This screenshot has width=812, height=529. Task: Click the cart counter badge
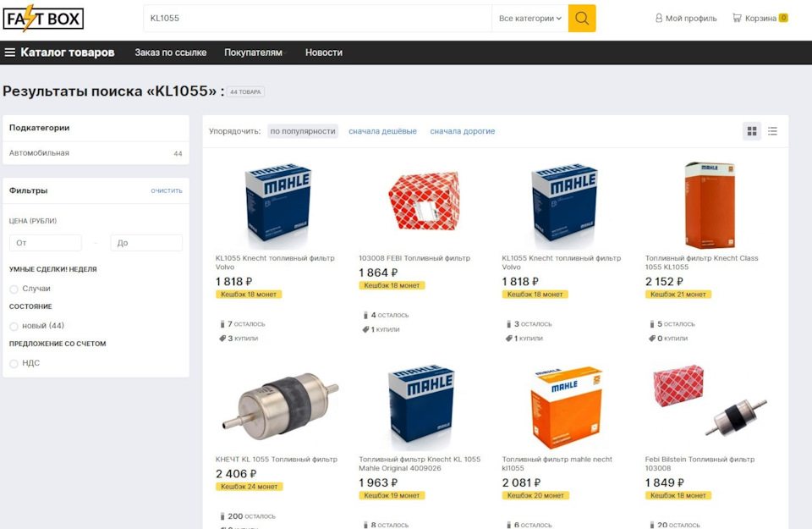pos(783,18)
